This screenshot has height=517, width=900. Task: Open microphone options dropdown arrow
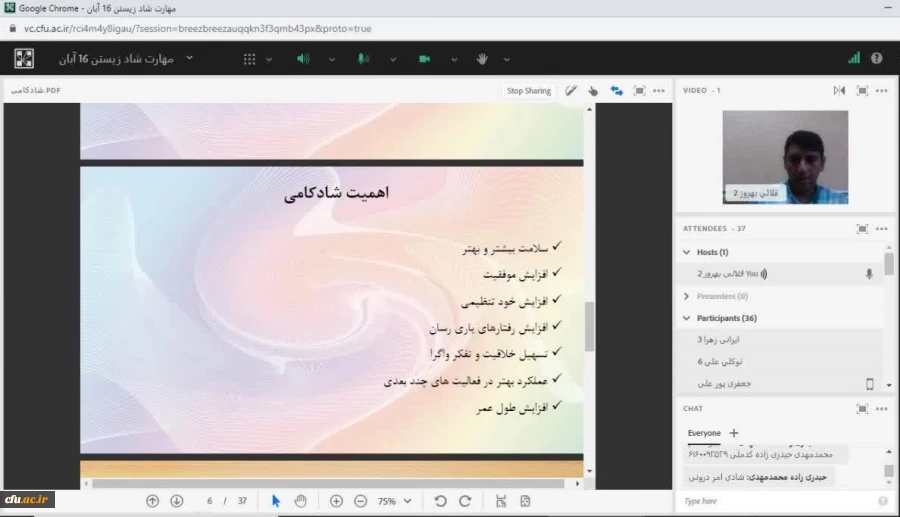tap(393, 59)
